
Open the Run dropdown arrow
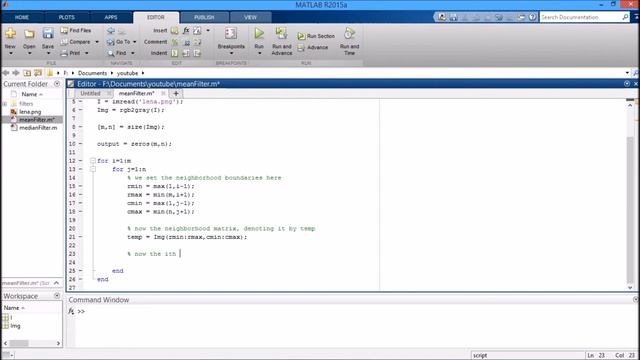coord(259,53)
